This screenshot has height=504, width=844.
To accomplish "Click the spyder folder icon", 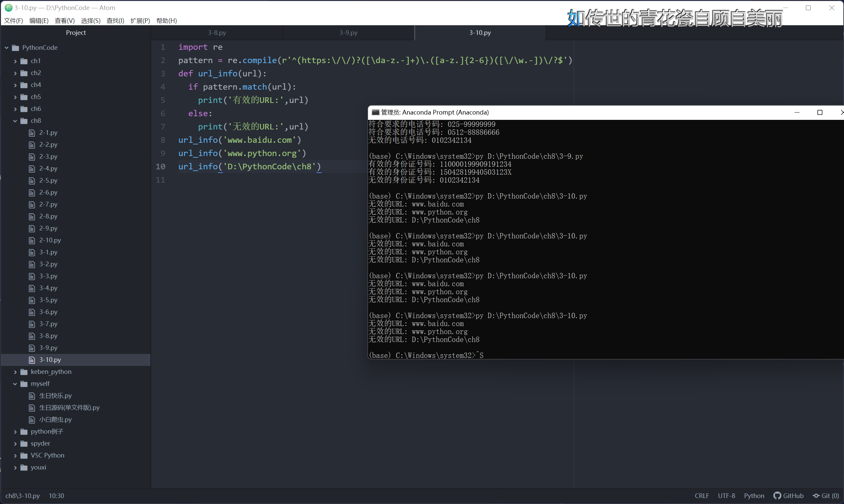I will coord(24,444).
